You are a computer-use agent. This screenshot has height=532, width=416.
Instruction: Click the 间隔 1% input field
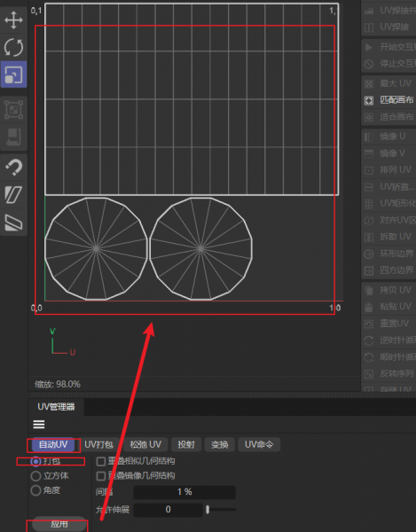[184, 492]
